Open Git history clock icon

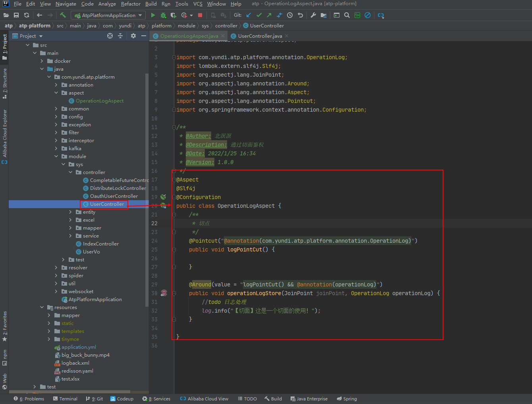point(290,15)
